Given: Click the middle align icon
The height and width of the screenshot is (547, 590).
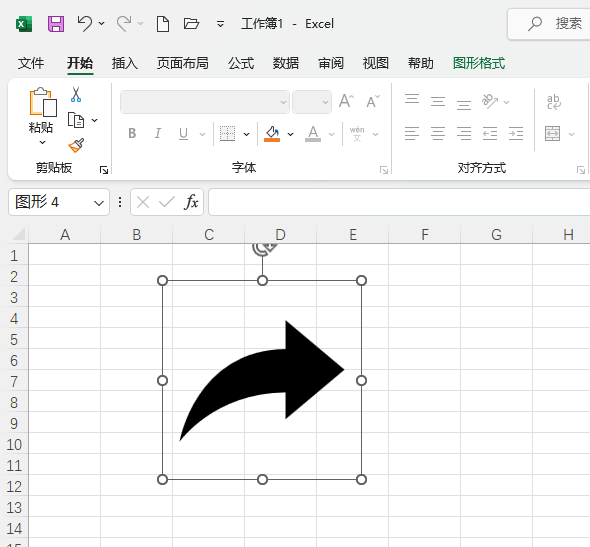Looking at the screenshot, I should click(438, 101).
